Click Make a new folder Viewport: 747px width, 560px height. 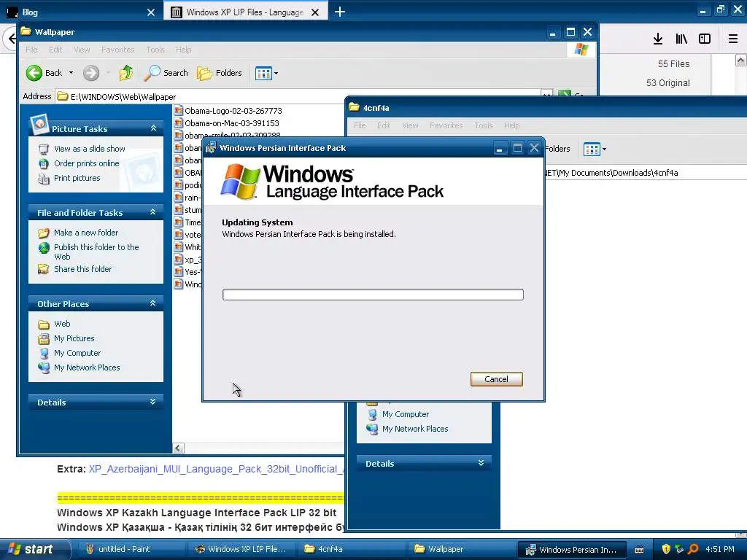pos(86,233)
